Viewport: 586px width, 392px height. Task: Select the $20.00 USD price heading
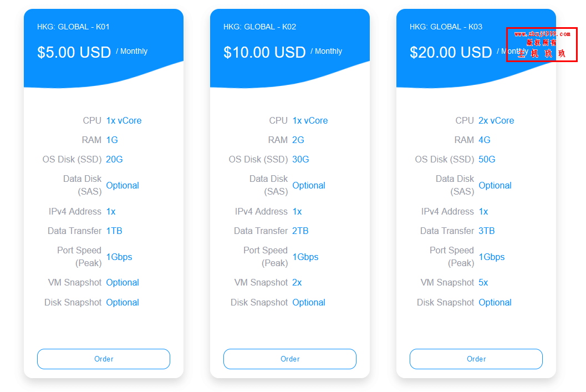451,52
